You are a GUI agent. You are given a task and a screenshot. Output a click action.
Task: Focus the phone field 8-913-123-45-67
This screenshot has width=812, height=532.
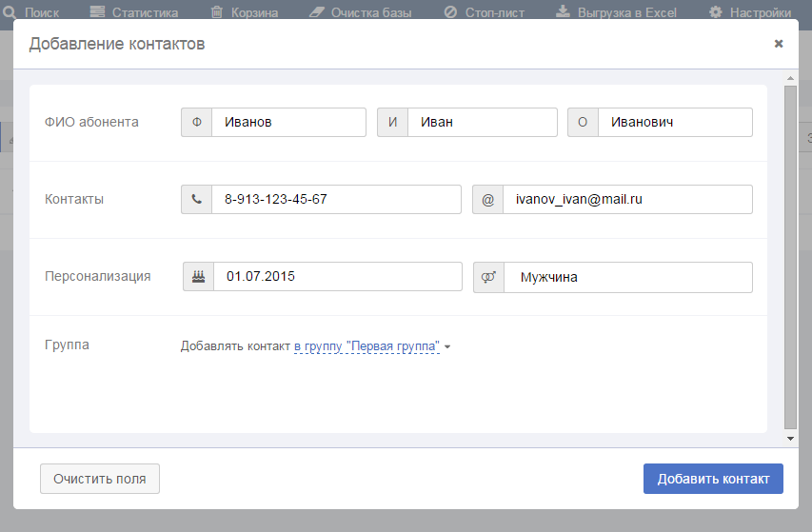pos(337,199)
